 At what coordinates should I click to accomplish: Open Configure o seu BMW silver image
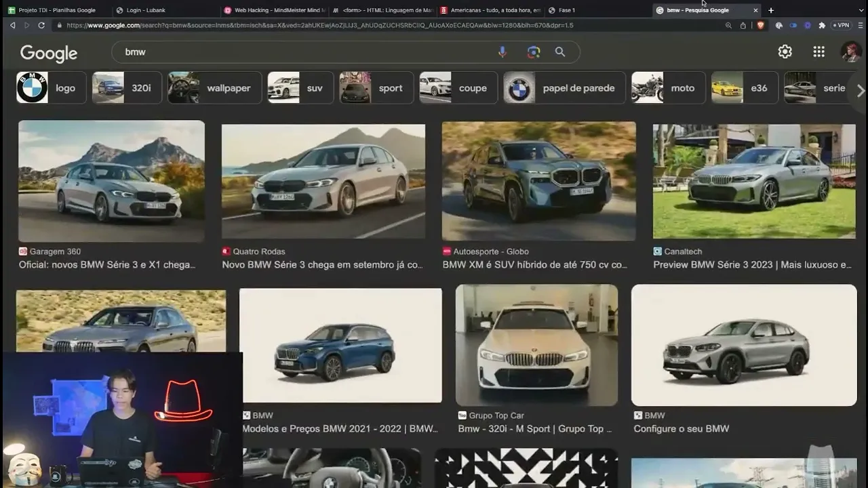click(x=744, y=345)
